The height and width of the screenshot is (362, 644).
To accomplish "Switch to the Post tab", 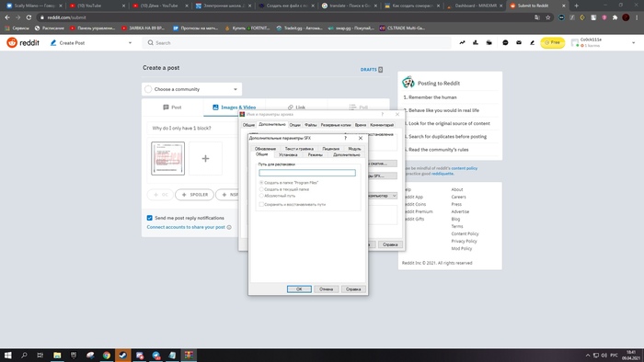I will tap(173, 107).
